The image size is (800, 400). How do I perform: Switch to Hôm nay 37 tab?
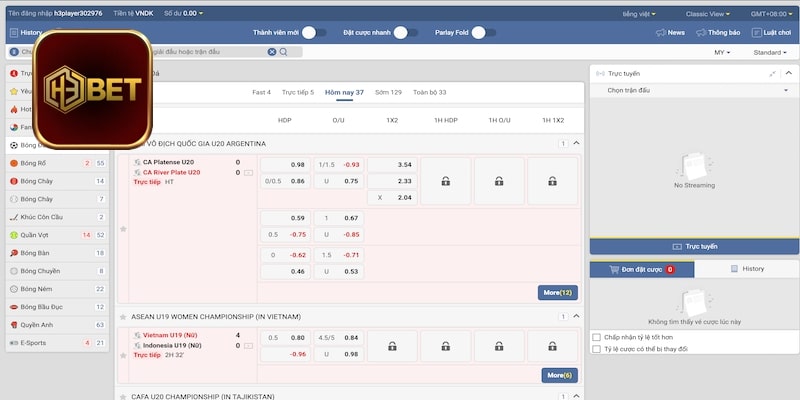[x=344, y=92]
